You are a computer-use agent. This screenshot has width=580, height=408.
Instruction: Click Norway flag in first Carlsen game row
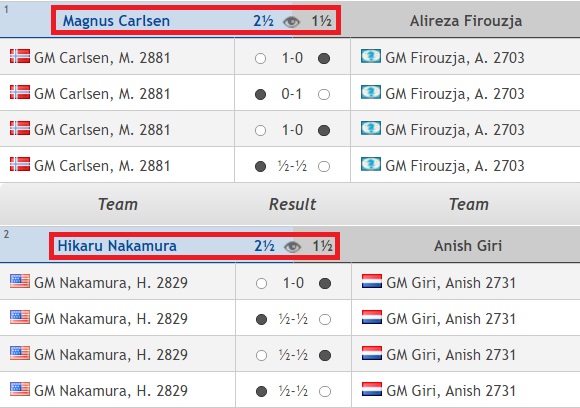click(20, 57)
